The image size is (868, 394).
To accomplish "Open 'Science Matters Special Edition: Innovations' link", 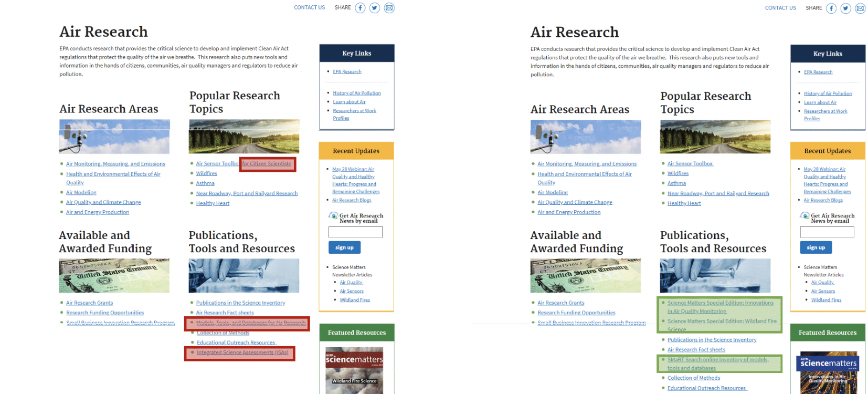I will (720, 303).
